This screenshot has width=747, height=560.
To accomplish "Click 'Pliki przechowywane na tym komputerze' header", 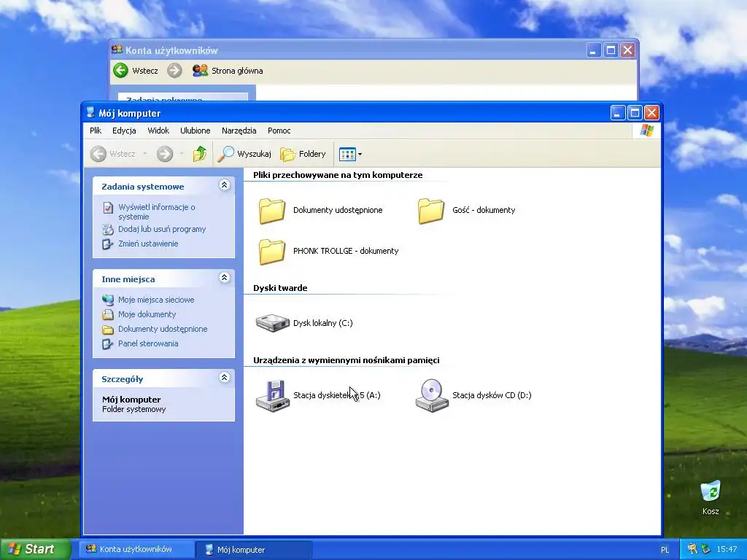I will point(338,175).
